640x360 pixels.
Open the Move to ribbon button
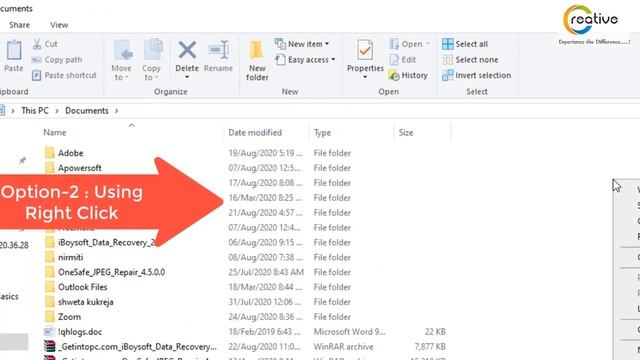click(x=122, y=60)
